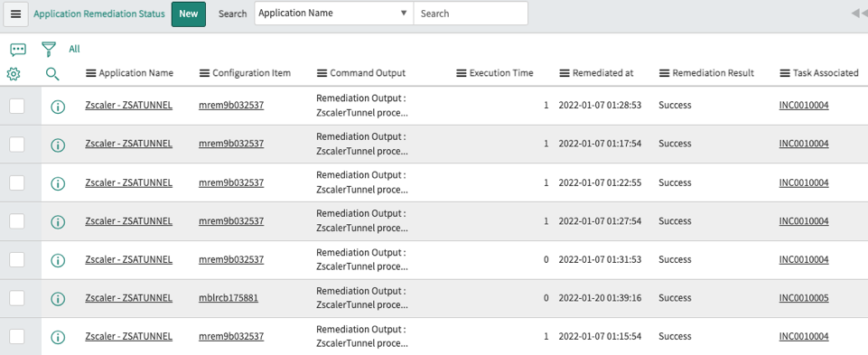Open INC0010004 in row remediated 01:17:54
The width and height of the screenshot is (868, 355).
(804, 144)
